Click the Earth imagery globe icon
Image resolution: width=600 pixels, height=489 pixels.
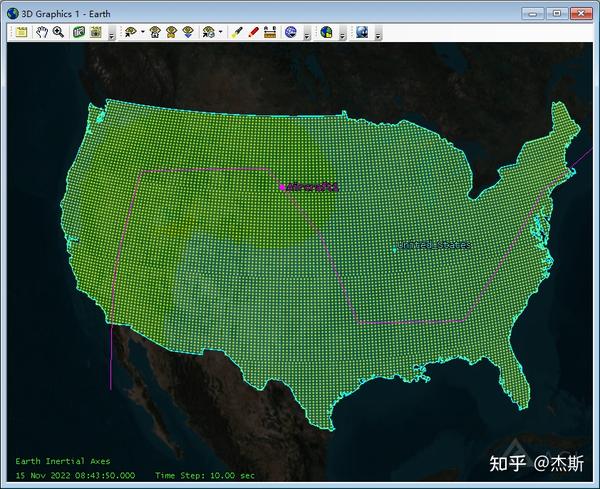point(326,32)
